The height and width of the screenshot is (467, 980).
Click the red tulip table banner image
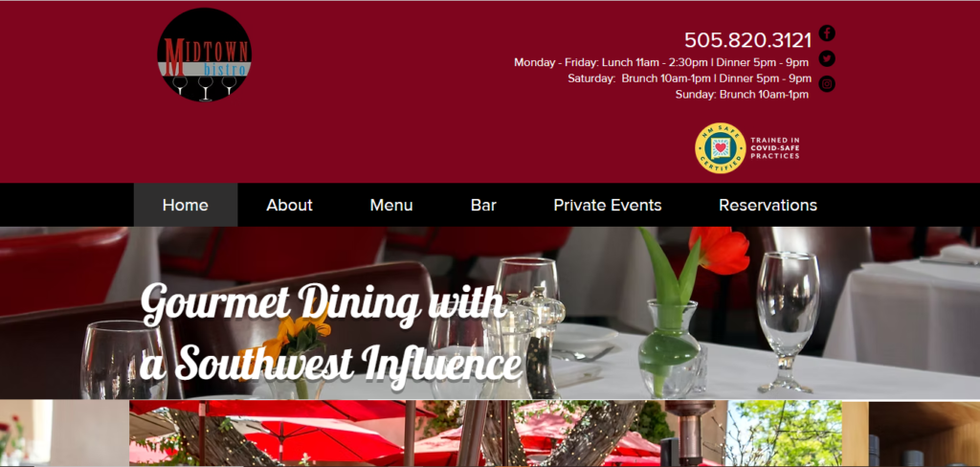click(490, 313)
